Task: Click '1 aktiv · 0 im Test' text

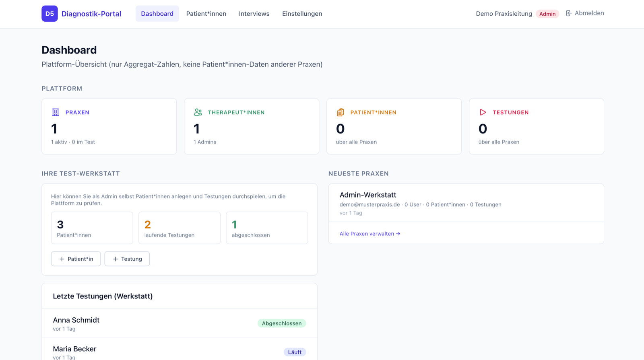Action: [73, 142]
